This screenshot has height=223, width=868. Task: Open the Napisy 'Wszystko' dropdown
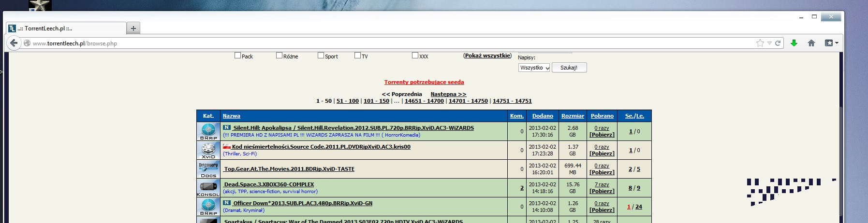pyautogui.click(x=534, y=68)
